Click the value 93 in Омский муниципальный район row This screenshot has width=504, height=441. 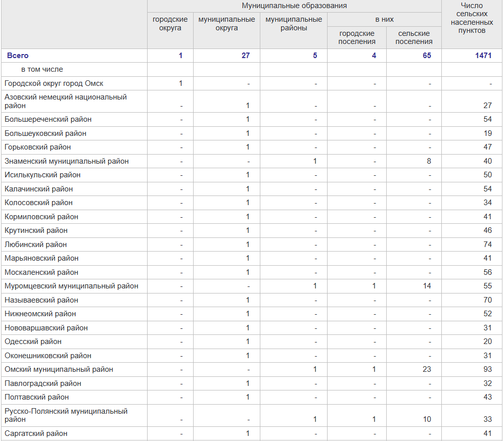(x=487, y=369)
